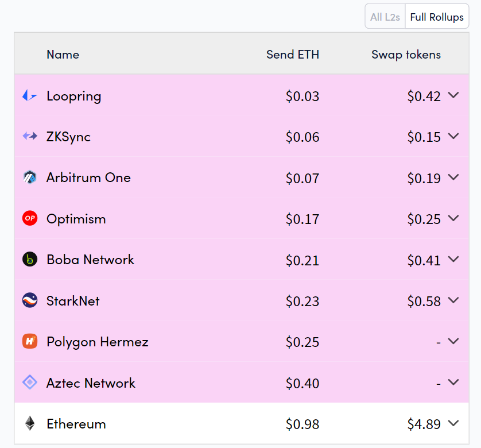
Task: Select the Full Rollups filter
Action: pos(437,17)
